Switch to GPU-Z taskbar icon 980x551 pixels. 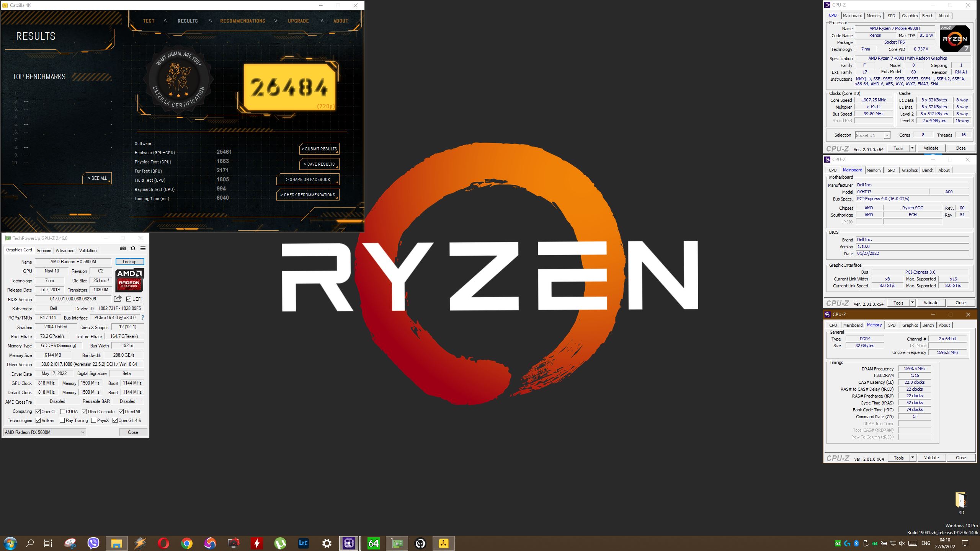pyautogui.click(x=397, y=543)
